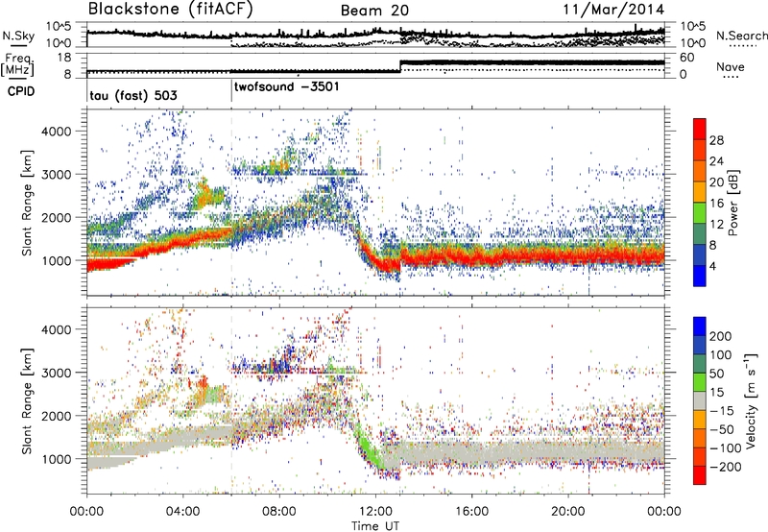768x532 pixels.
Task: Click the 'Nave' legend label
Action: pyautogui.click(x=731, y=67)
